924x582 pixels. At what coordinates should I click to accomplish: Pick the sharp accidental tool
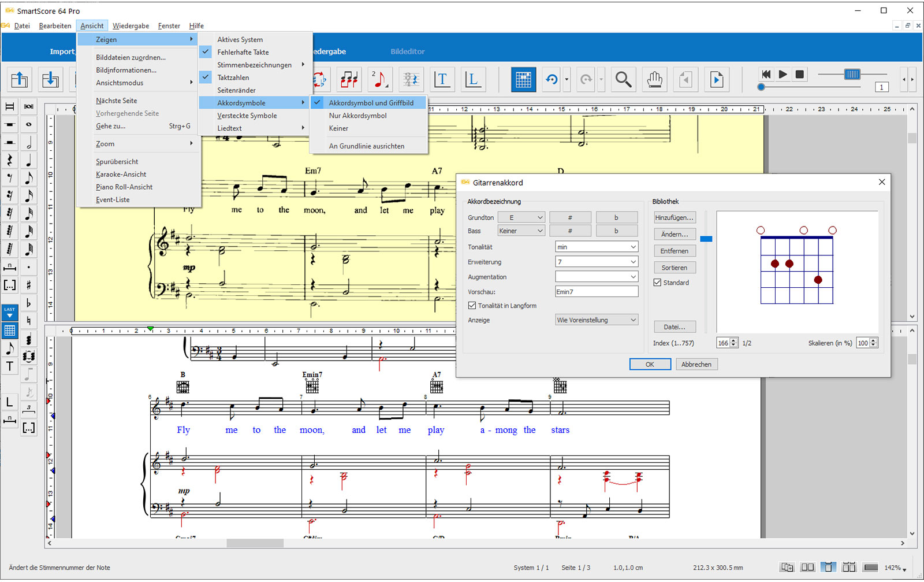coord(28,285)
